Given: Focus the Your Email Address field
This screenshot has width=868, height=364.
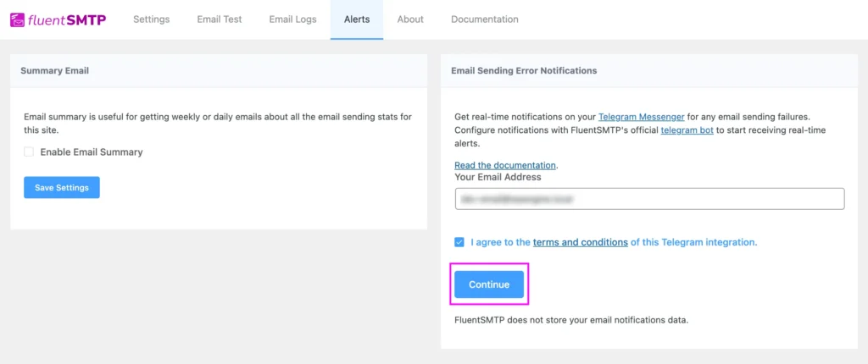Looking at the screenshot, I should coord(649,198).
